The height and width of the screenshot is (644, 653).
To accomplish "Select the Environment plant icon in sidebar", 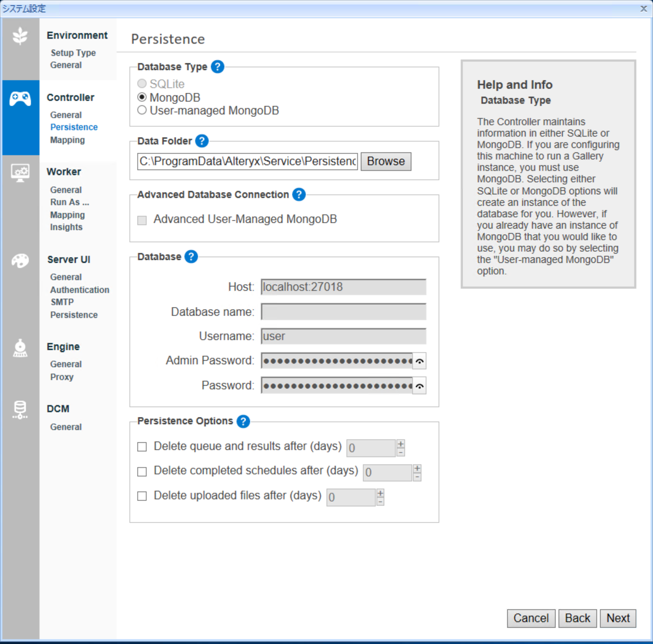I will click(20, 36).
